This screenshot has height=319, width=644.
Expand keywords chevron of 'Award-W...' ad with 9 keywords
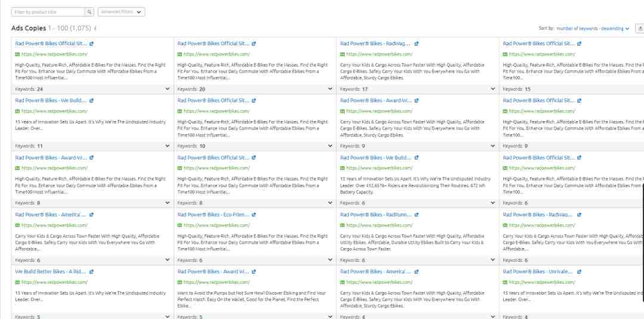(x=493, y=145)
